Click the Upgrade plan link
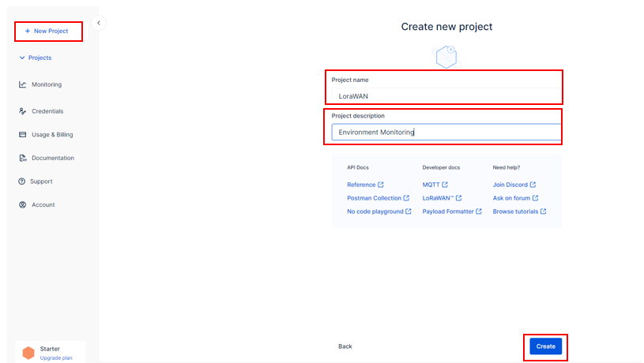Image resolution: width=644 pixels, height=363 pixels. pyautogui.click(x=56, y=357)
